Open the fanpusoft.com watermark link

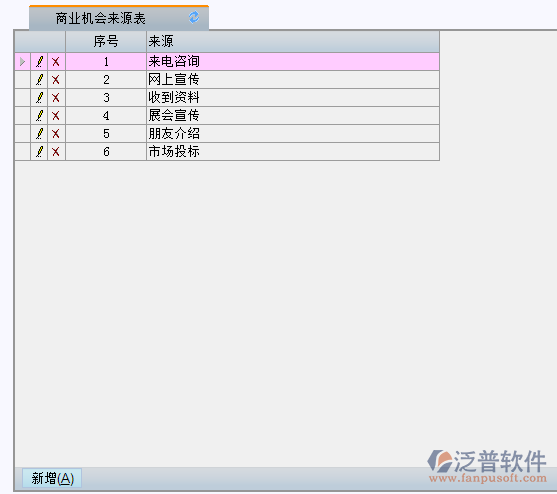[488, 478]
